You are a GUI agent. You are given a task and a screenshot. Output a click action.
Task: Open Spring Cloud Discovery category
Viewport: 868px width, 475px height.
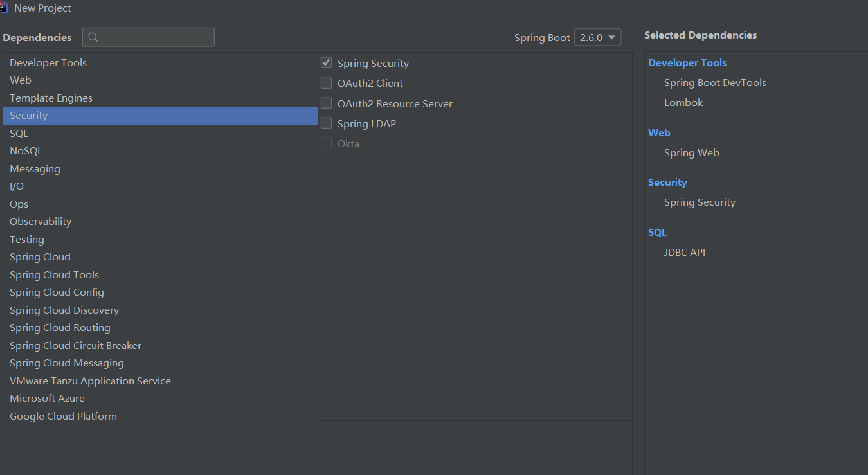click(x=160, y=310)
